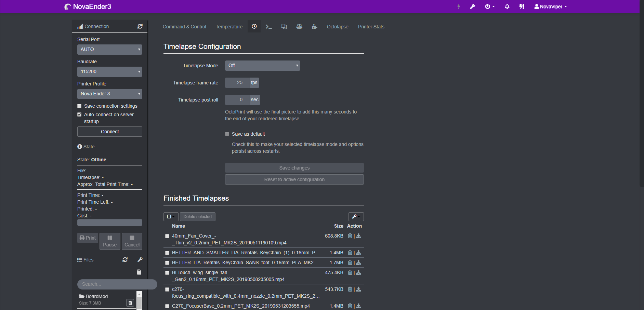Open the announcements bell icon
644x310 pixels.
click(507, 6)
